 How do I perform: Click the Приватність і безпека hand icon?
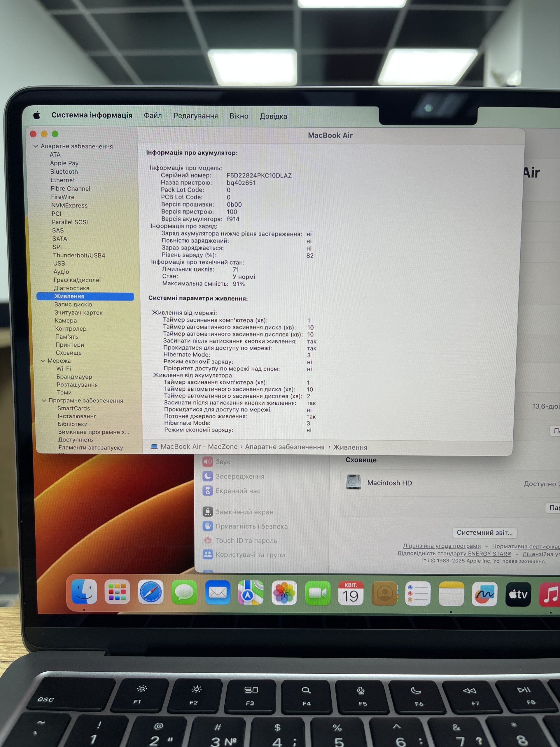pyautogui.click(x=208, y=526)
